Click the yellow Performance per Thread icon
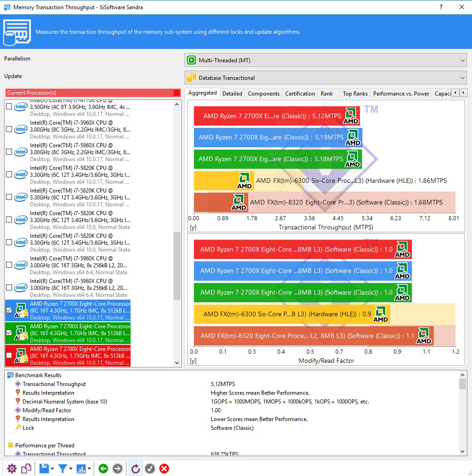The image size is (472, 476). pyautogui.click(x=10, y=445)
